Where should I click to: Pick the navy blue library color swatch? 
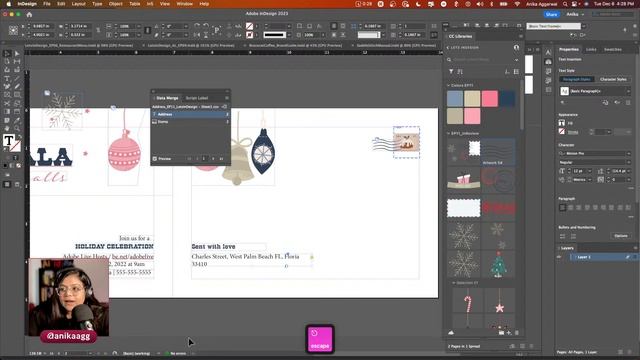[x=507, y=98]
